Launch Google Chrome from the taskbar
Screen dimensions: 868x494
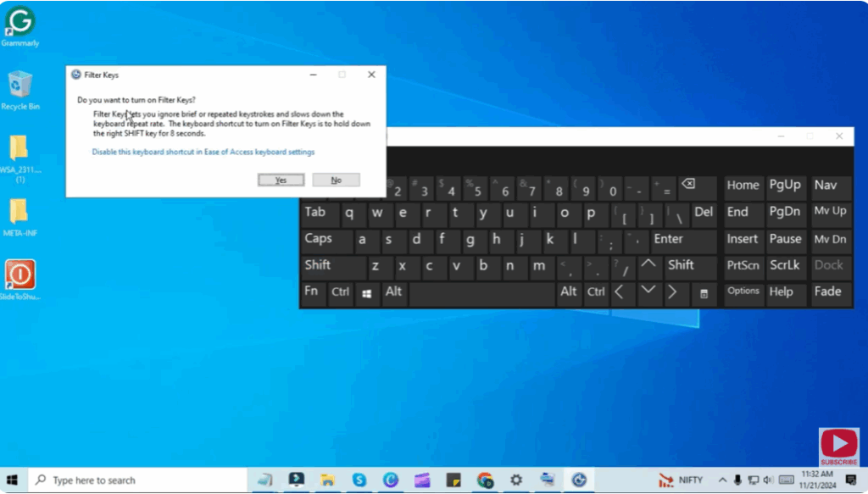click(x=484, y=480)
